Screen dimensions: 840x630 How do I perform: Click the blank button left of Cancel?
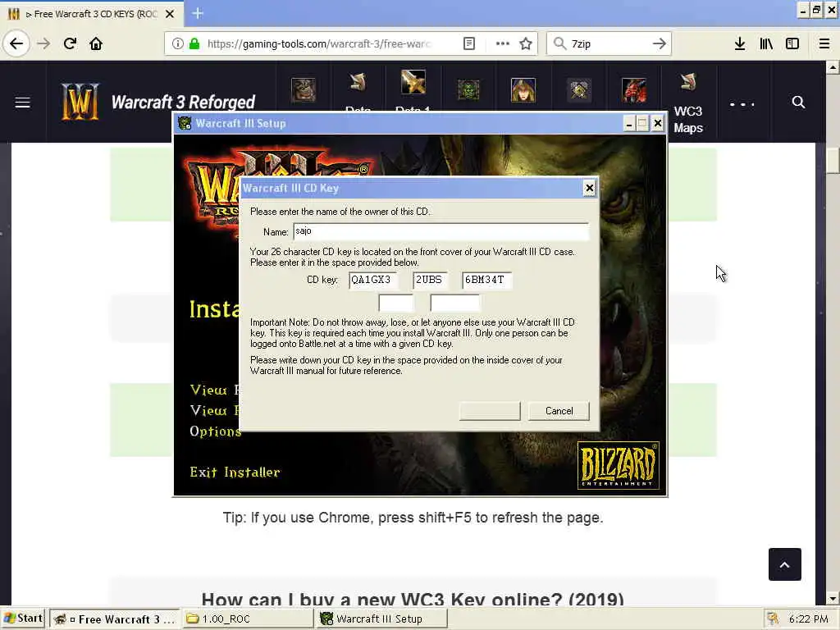(490, 411)
